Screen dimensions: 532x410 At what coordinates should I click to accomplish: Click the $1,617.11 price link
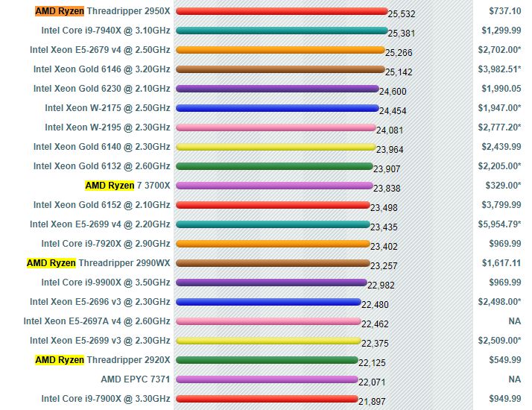click(x=501, y=263)
